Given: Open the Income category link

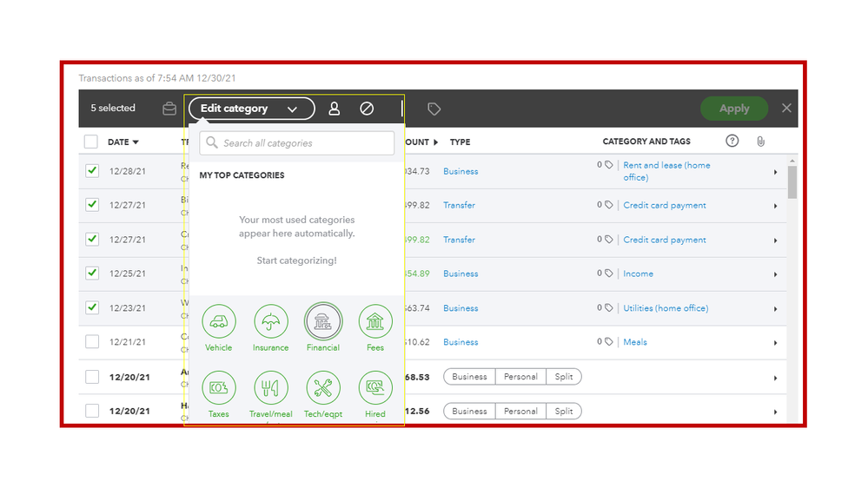Looking at the screenshot, I should point(639,274).
